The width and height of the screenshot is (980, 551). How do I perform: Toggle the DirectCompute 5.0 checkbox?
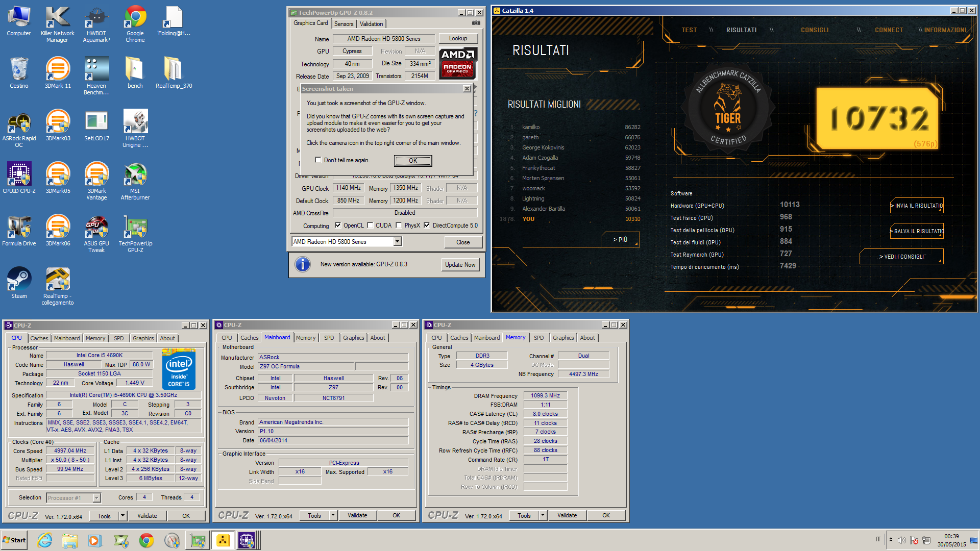pos(427,225)
